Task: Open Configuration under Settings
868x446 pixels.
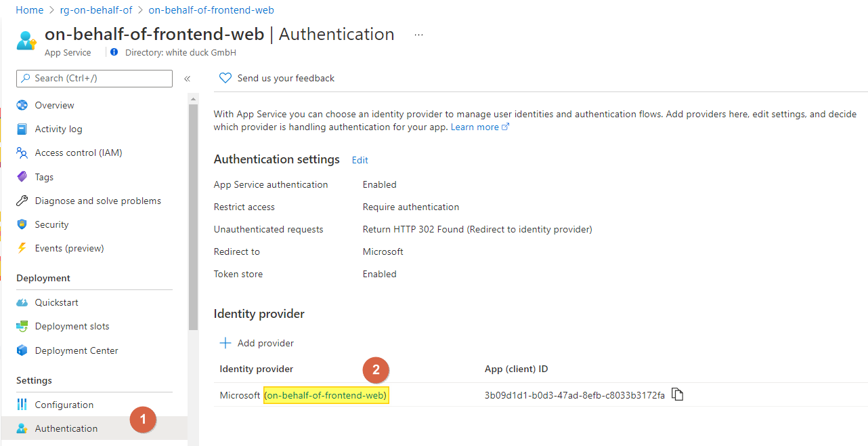Action: 64,405
